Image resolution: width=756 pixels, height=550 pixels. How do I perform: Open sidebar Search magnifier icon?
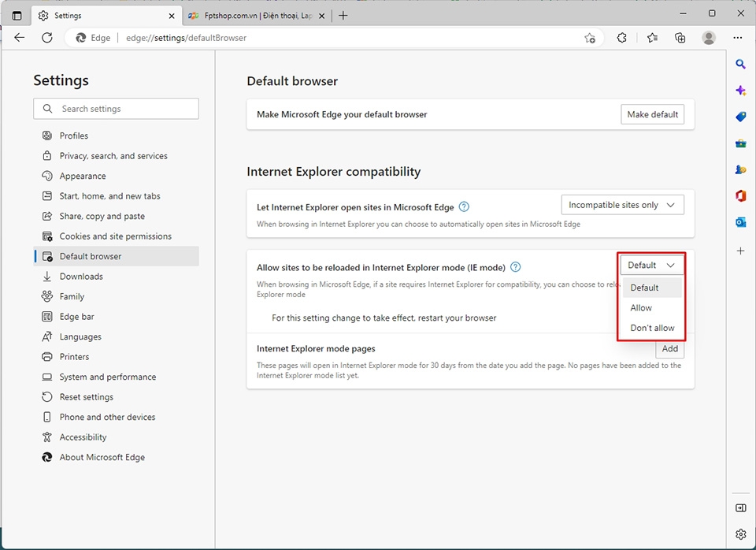tap(740, 64)
